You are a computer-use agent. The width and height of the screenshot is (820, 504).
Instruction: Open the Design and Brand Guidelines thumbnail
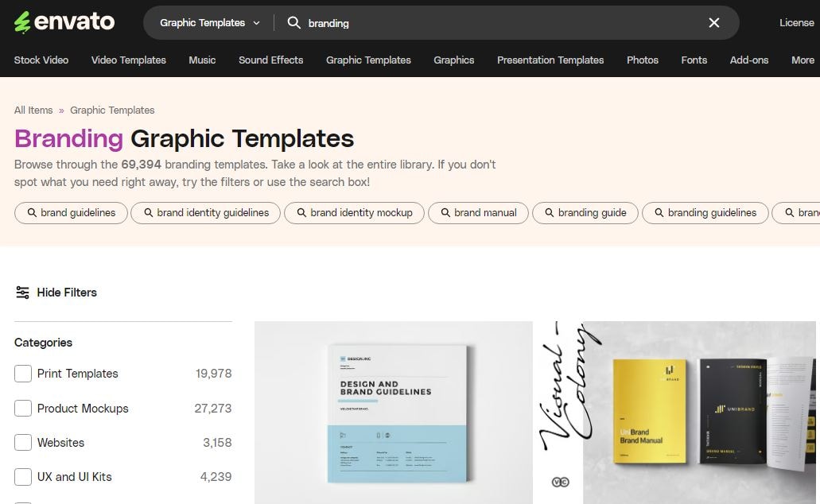(393, 413)
